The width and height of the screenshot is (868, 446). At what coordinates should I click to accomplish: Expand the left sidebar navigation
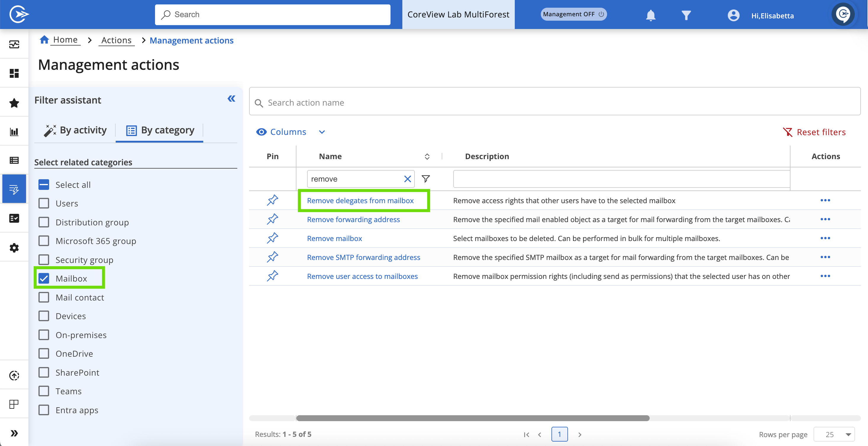pos(14,433)
